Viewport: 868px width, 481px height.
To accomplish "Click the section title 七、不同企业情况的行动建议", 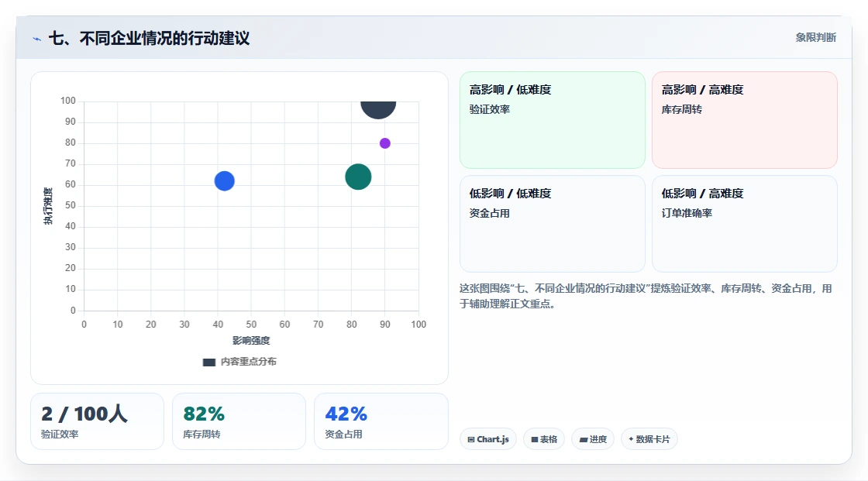I will coord(149,38).
